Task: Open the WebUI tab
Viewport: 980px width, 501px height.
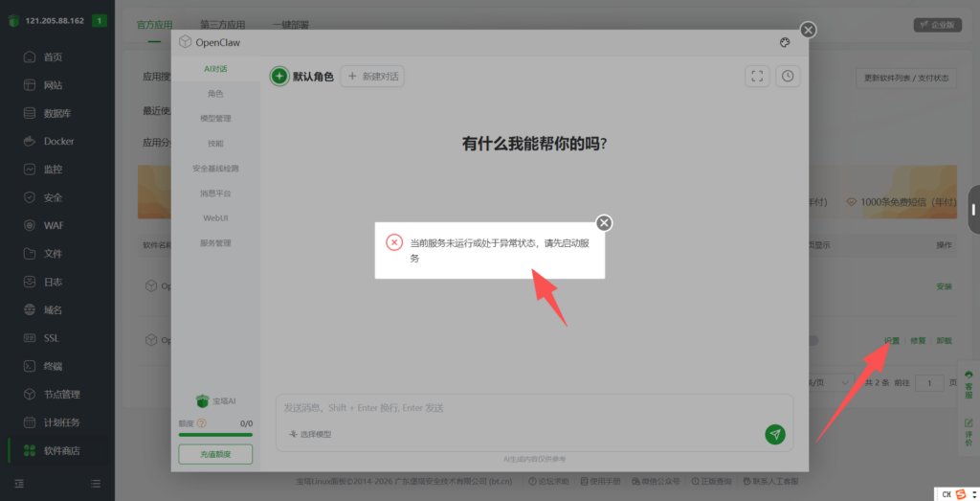Action: (215, 218)
